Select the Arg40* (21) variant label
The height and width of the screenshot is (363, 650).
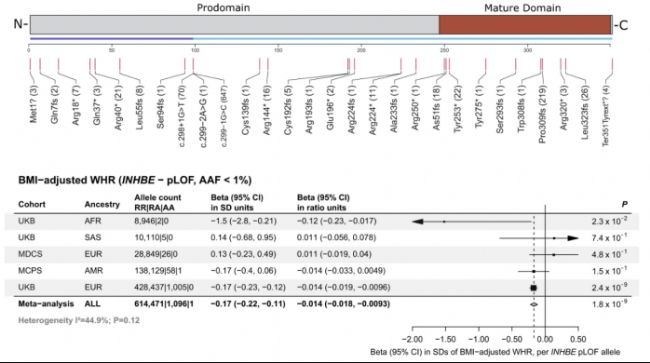point(119,108)
